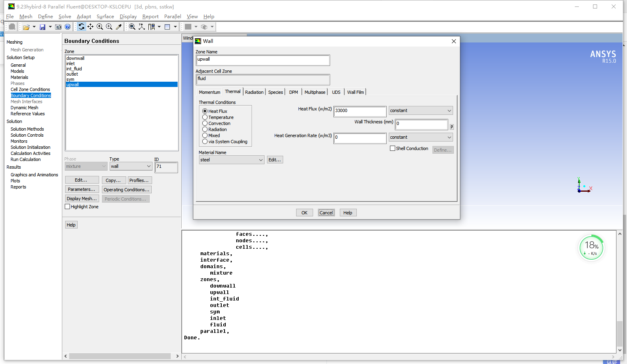Image resolution: width=627 pixels, height=364 pixels.
Task: Open the Heat Flux constant dropdown
Action: coord(420,111)
